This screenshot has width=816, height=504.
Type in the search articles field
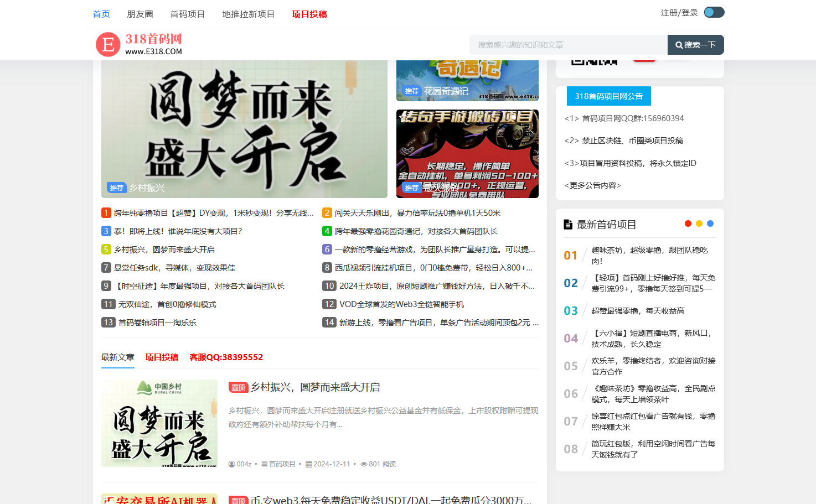(568, 45)
